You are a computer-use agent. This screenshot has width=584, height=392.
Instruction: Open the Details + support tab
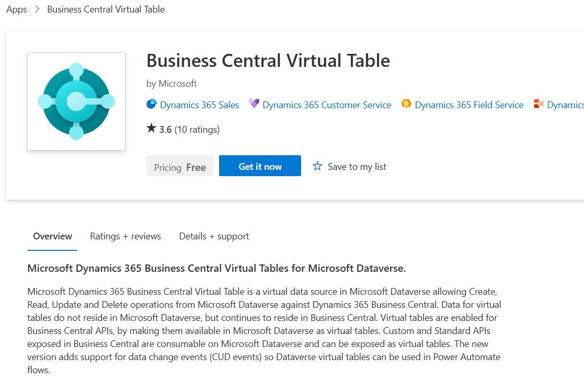click(214, 236)
